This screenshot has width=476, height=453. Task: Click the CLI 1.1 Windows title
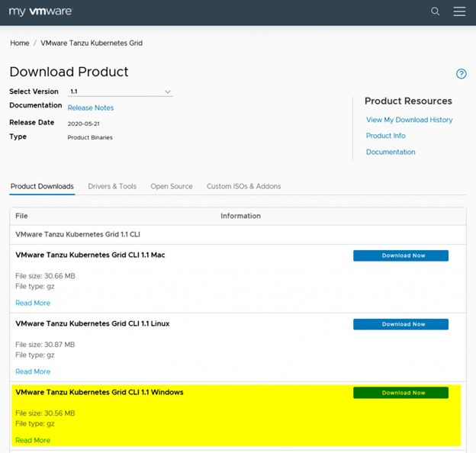pos(99,392)
